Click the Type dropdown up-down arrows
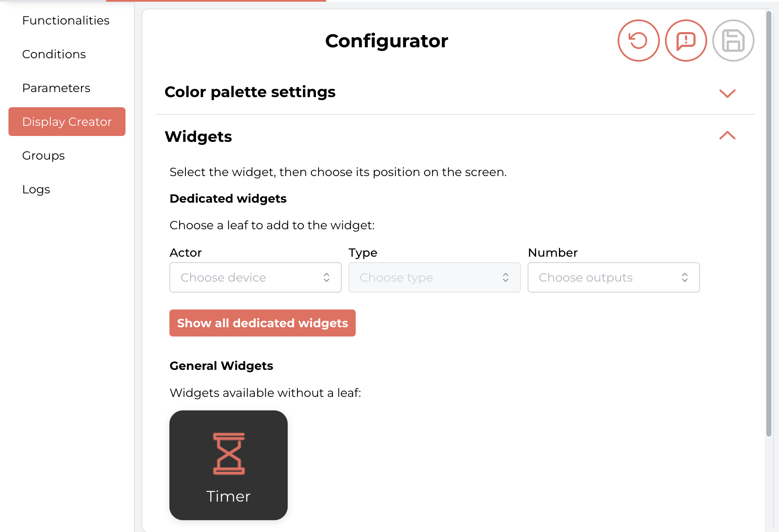This screenshot has width=779, height=532. 506,277
